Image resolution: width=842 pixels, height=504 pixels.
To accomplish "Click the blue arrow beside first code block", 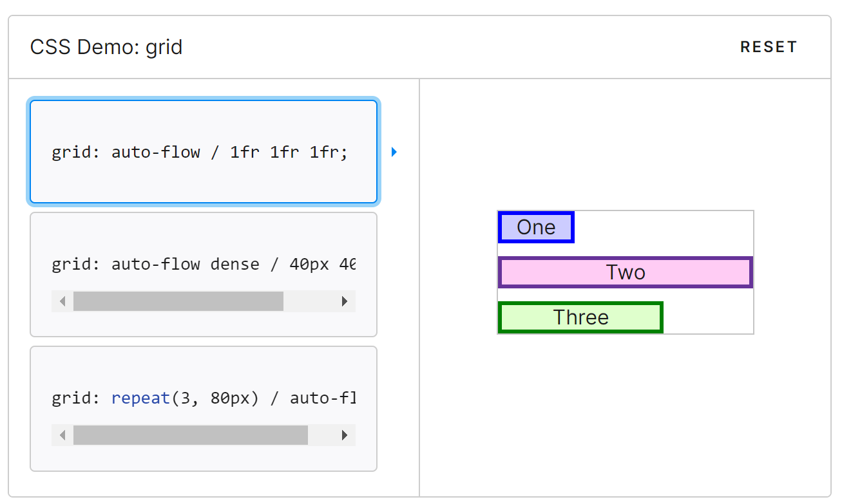I will pos(394,152).
